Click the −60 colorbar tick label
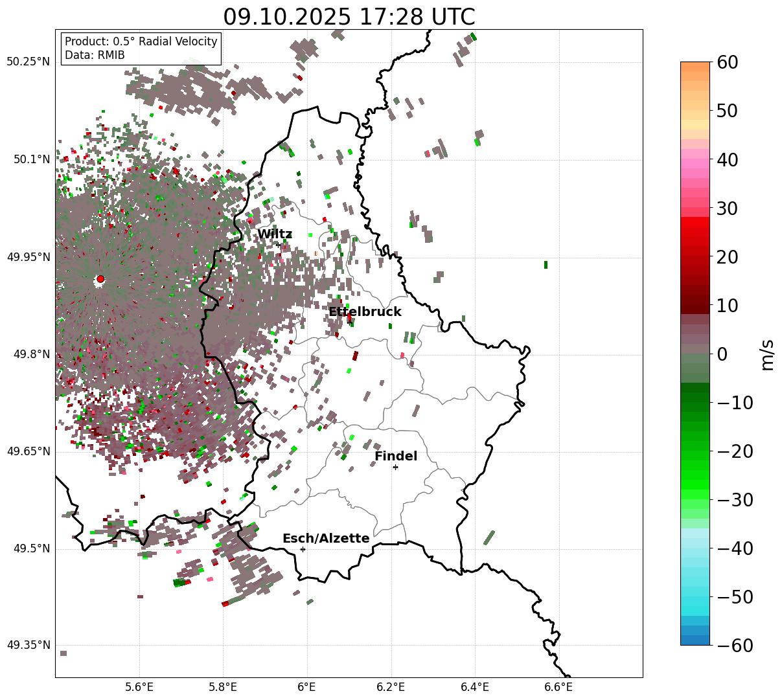The width and height of the screenshot is (782, 700). (735, 646)
